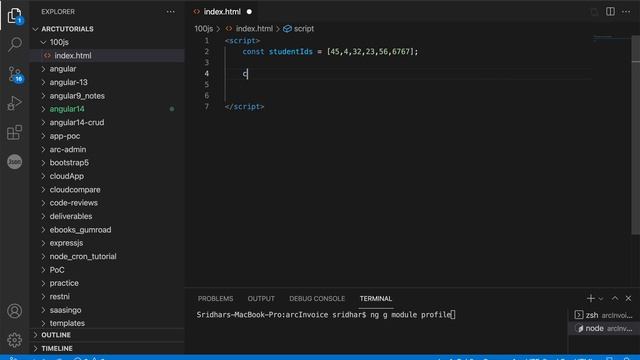Expand the node_cron_tutorial folder
The image size is (640, 360).
pyautogui.click(x=83, y=256)
